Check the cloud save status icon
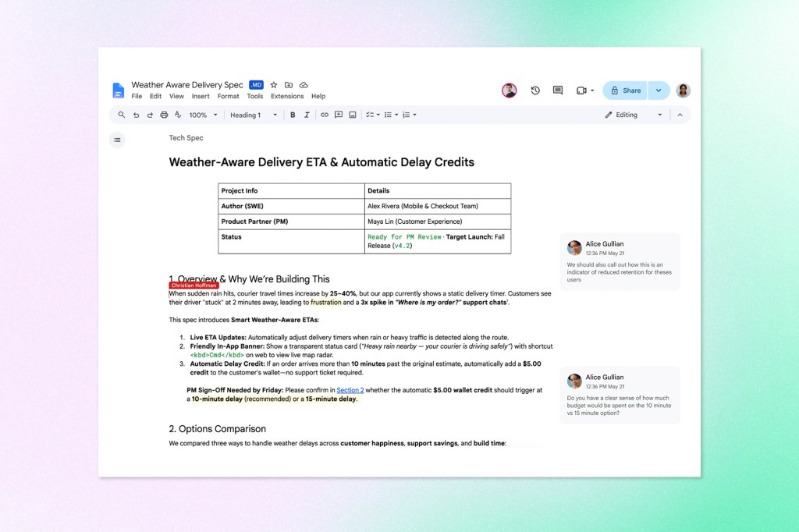The height and width of the screenshot is (532, 799). pyautogui.click(x=304, y=85)
